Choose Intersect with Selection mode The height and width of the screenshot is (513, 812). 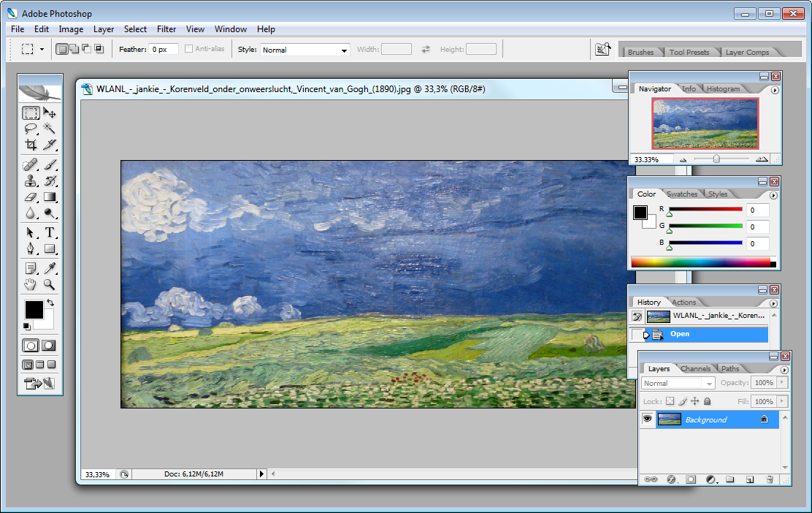pos(99,49)
